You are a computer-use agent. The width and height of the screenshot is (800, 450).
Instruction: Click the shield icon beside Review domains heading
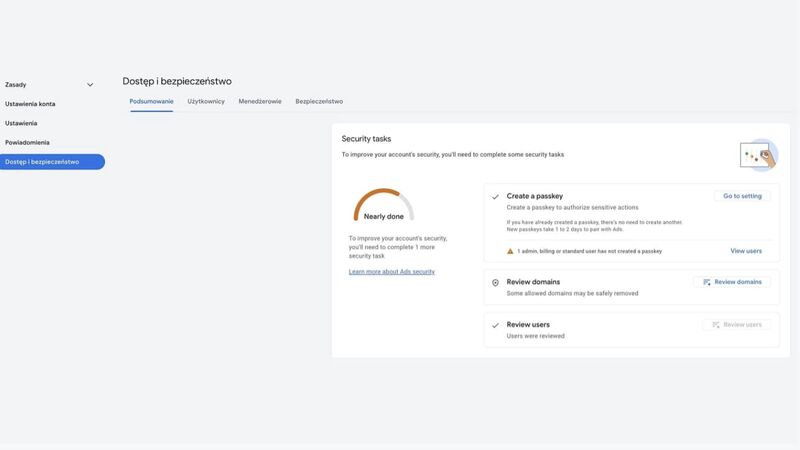tap(495, 283)
